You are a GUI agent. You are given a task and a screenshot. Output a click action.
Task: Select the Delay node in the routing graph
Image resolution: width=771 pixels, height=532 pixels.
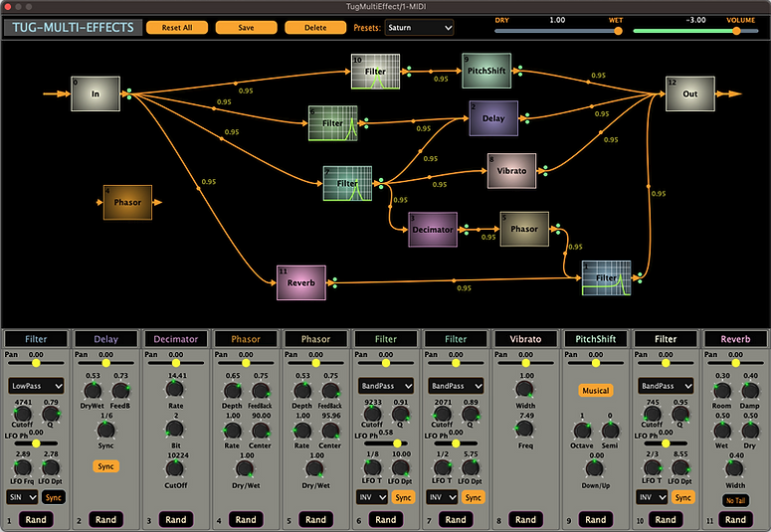pyautogui.click(x=493, y=118)
